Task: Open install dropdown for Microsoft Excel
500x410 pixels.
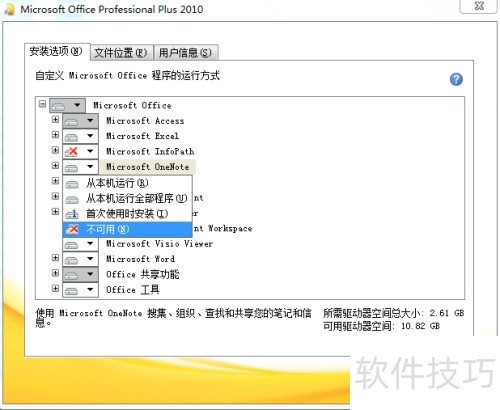Action: click(x=80, y=136)
